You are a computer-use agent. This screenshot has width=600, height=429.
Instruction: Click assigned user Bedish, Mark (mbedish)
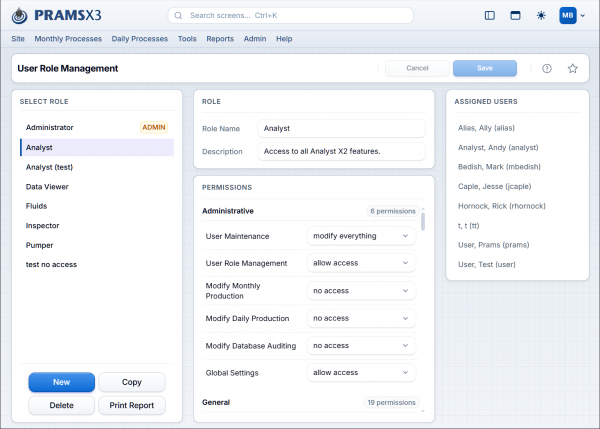[499, 167]
